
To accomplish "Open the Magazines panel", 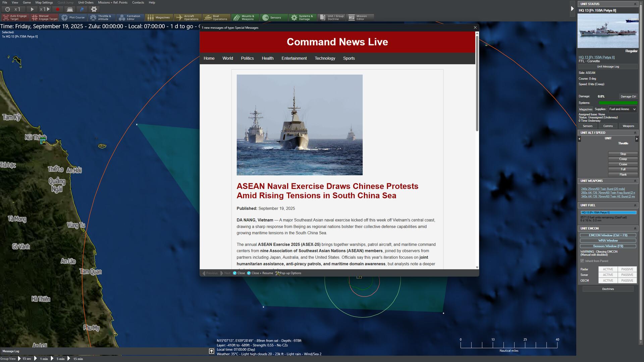I will (x=159, y=17).
